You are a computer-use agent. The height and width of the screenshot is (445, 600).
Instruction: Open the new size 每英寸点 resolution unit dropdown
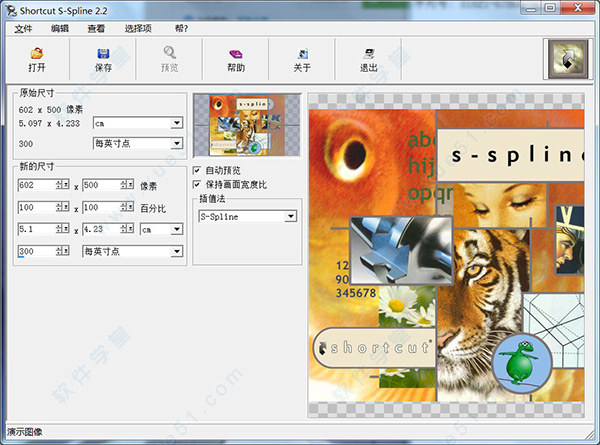click(176, 251)
